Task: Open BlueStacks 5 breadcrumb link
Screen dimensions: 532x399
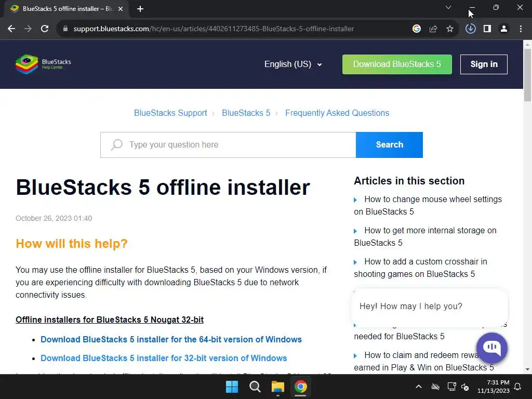Action: pos(246,113)
